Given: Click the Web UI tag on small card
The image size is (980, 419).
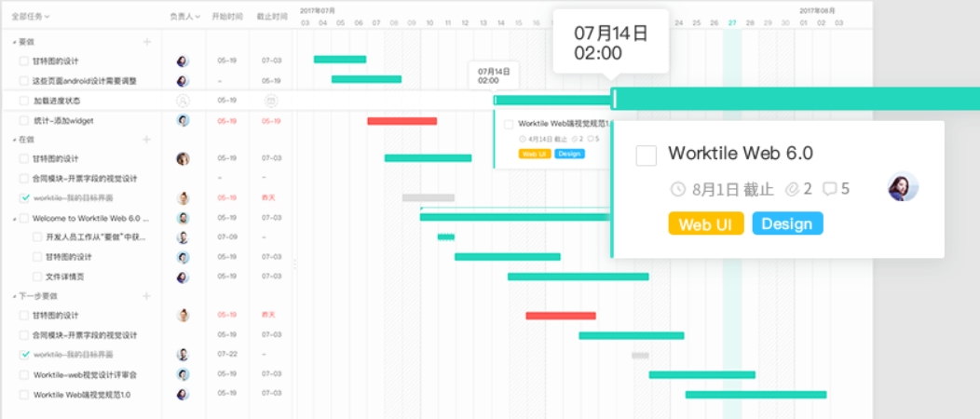Looking at the screenshot, I should coord(535,154).
